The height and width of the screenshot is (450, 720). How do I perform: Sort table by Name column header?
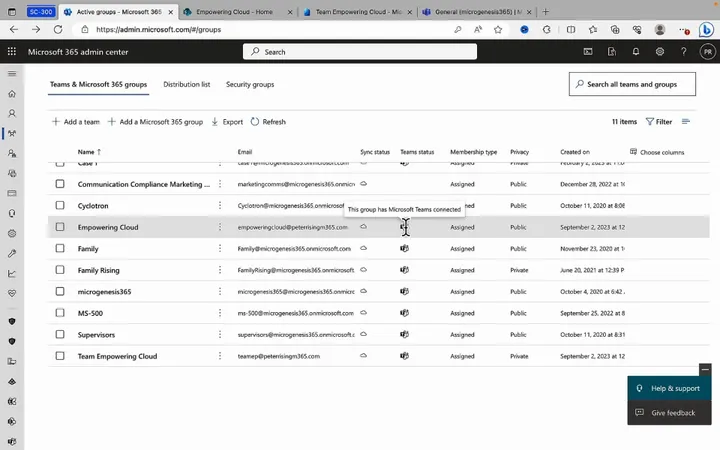coord(89,152)
